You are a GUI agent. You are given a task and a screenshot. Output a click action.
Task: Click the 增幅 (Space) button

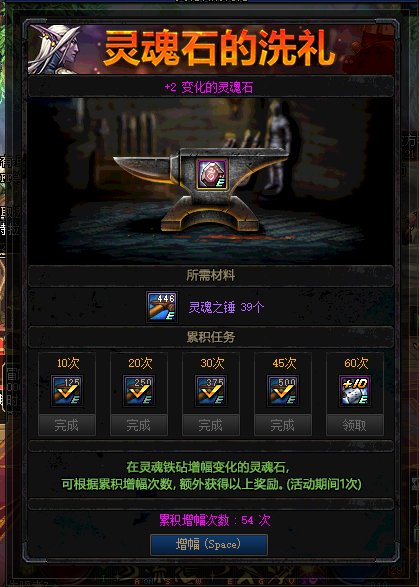[x=209, y=545]
